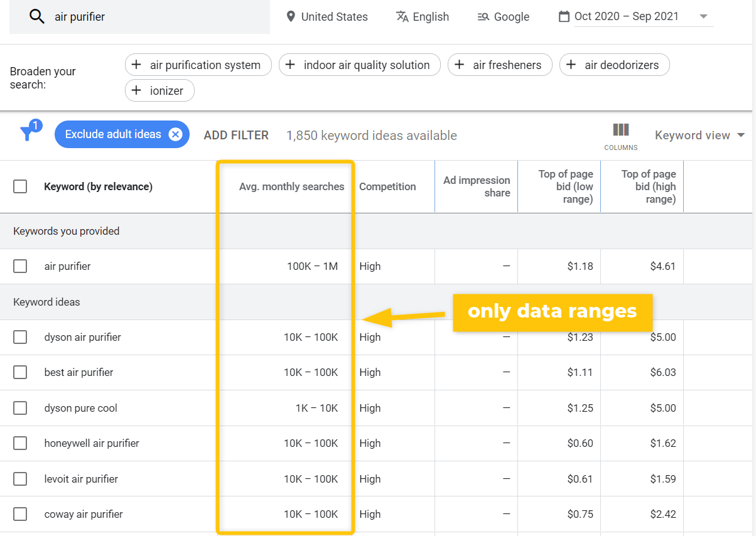Click the location pin icon

tap(290, 16)
